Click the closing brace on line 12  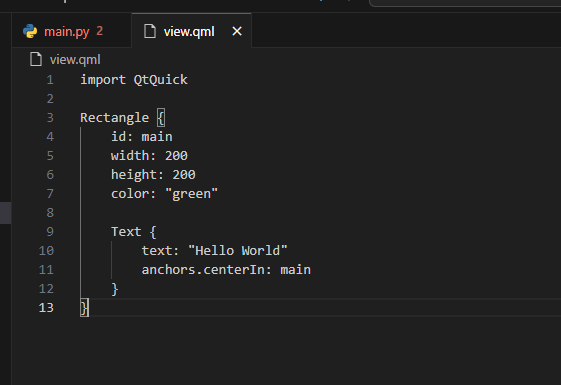tap(114, 289)
